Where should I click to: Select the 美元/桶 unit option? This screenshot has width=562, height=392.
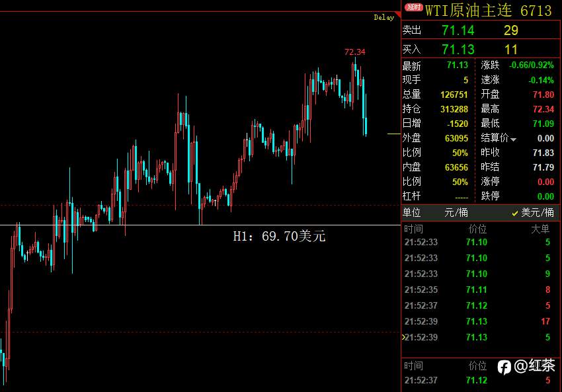coord(538,212)
